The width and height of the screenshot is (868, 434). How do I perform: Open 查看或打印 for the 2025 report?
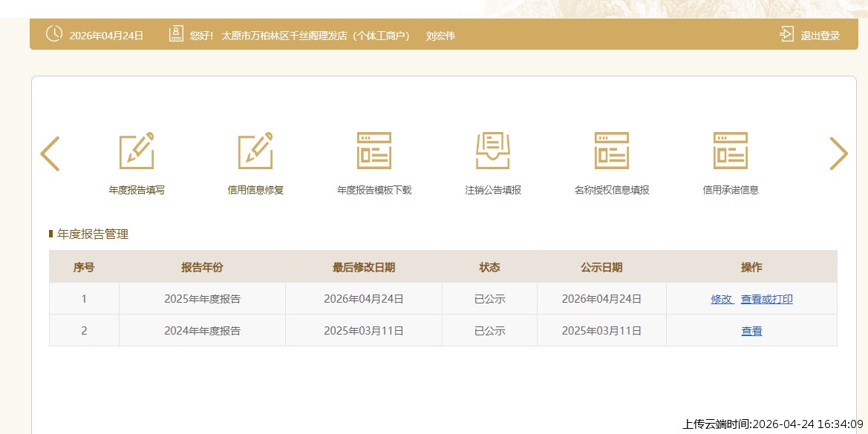pyautogui.click(x=766, y=299)
